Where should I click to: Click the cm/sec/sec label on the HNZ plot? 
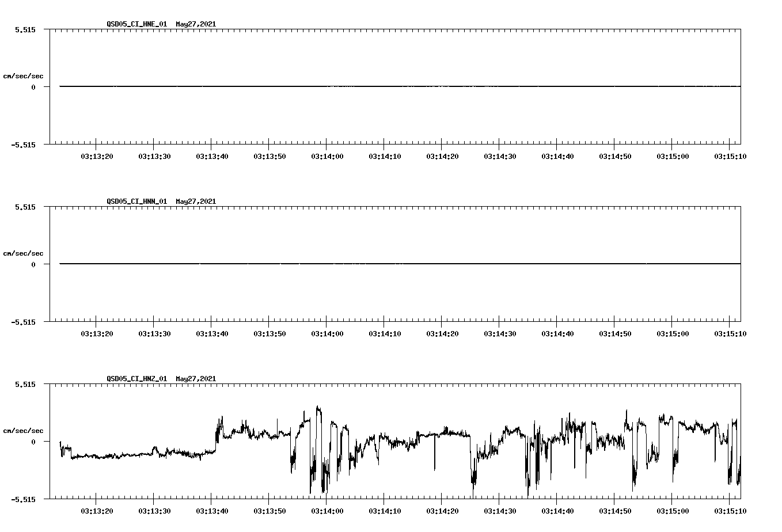pos(24,430)
